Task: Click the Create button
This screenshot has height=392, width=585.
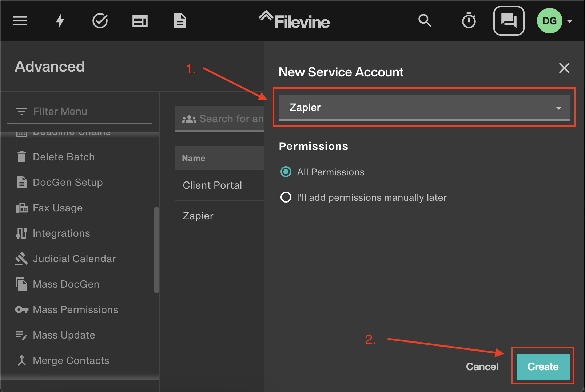Action: pos(543,367)
